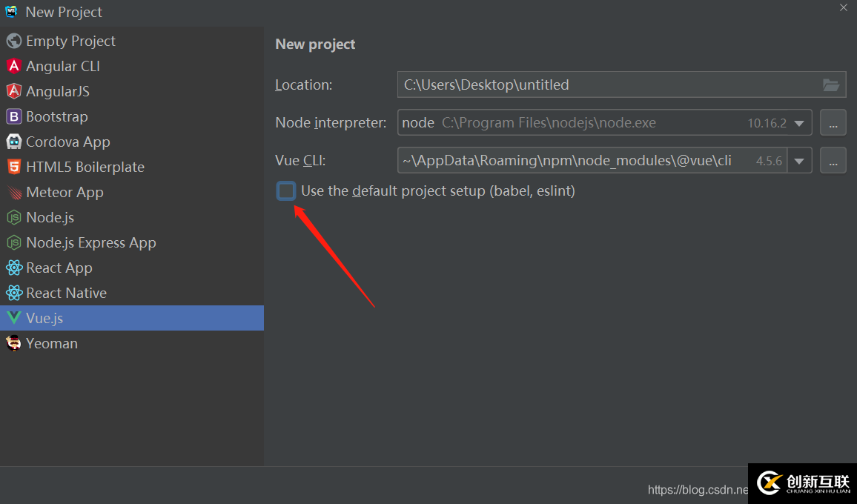Click the Vue.js icon in the sidebar
This screenshot has height=504, width=857.
[x=13, y=318]
